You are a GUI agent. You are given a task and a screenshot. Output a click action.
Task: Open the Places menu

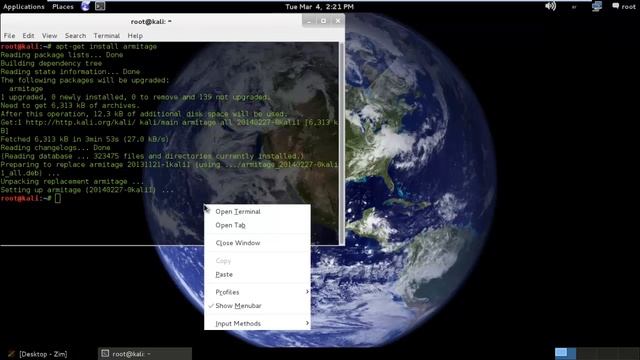click(63, 7)
